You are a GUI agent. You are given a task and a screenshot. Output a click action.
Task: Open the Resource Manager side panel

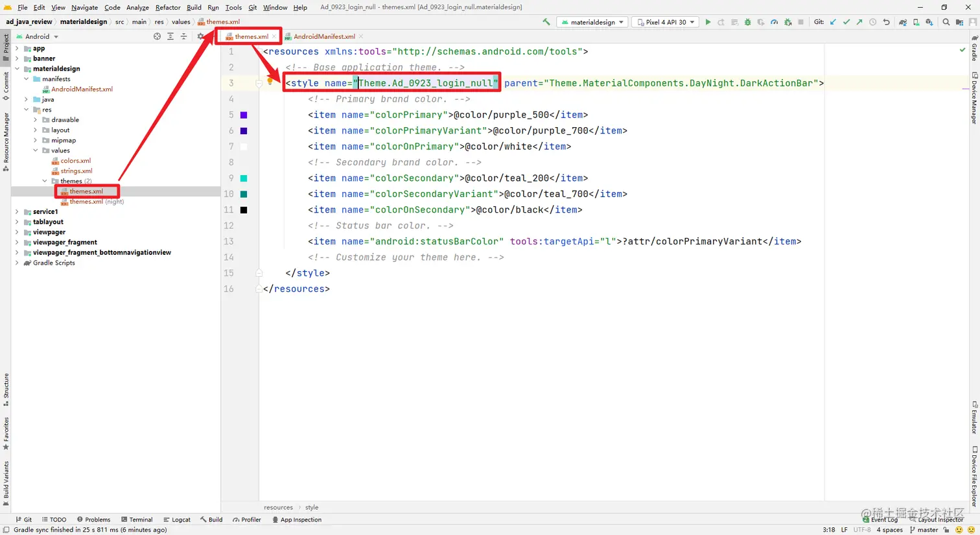coord(6,141)
